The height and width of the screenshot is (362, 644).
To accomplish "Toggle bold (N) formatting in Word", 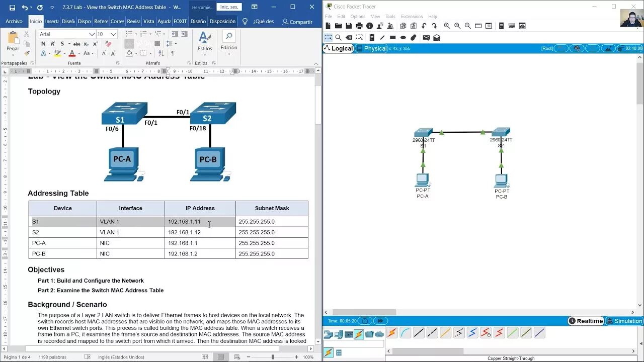I will (x=43, y=44).
